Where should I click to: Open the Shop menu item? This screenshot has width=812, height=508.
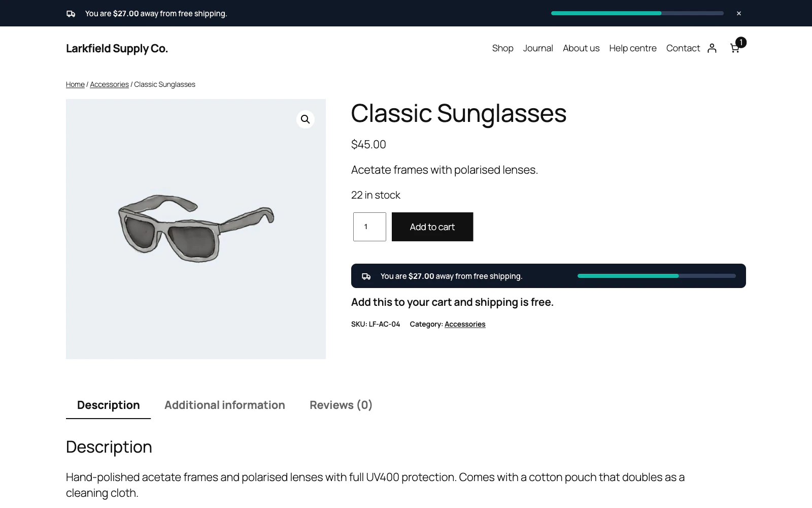coord(502,48)
